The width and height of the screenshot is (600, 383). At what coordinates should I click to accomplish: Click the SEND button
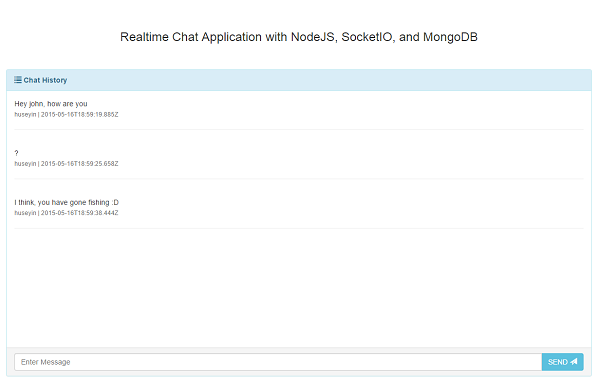click(x=562, y=362)
